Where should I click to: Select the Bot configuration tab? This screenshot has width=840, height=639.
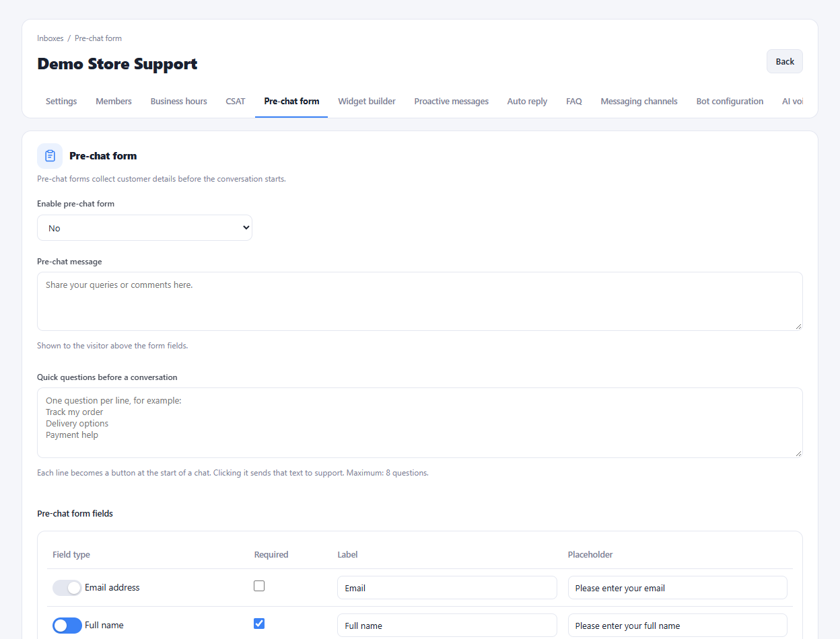pos(730,102)
